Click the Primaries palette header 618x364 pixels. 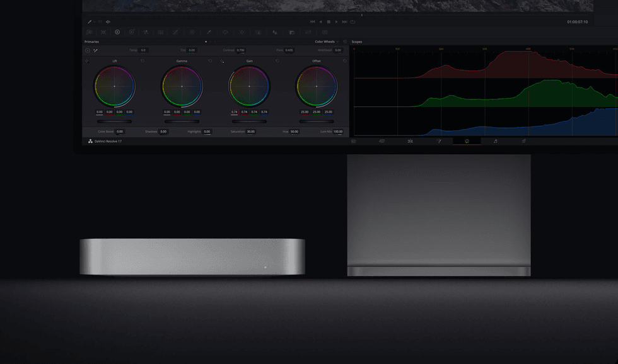click(92, 42)
